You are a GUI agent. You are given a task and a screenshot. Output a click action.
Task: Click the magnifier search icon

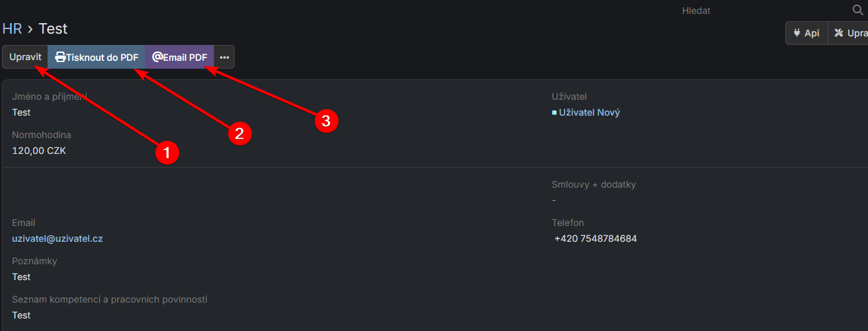(858, 10)
